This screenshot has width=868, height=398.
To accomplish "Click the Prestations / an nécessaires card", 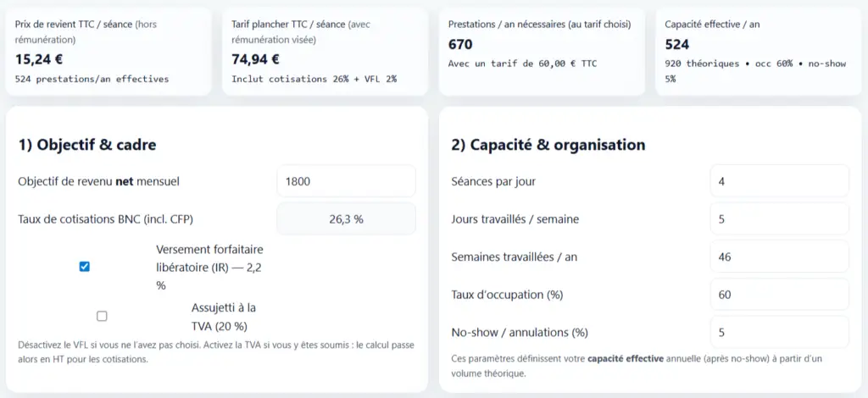I will point(542,52).
